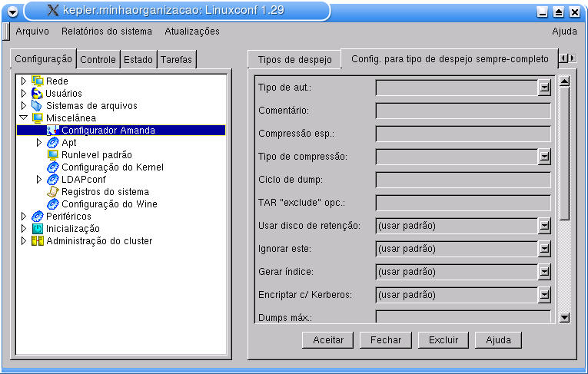Screen dimensions: 588x374
Task: Open the Ajuda menu in menu bar
Action: point(564,31)
